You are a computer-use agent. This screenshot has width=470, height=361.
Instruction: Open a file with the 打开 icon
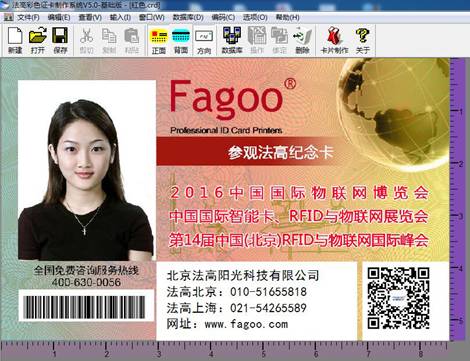(x=38, y=40)
